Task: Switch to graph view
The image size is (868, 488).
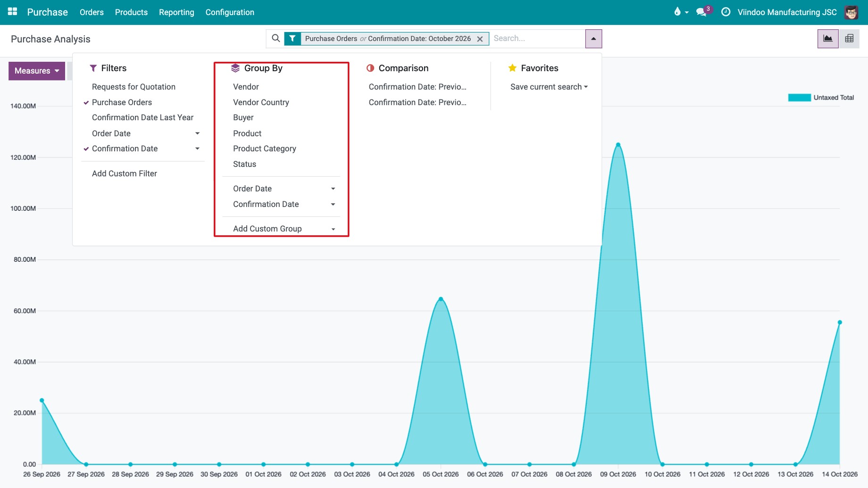Action: pos(828,39)
